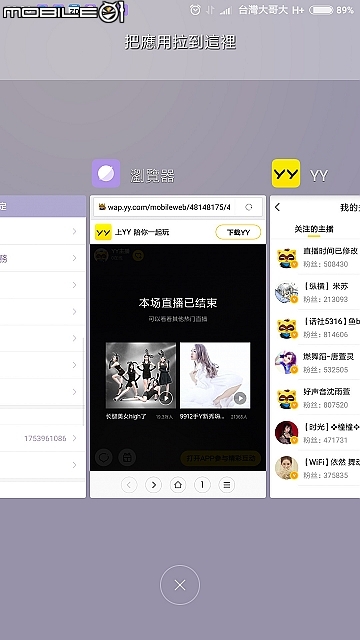Tap fan count 508430
The height and width of the screenshot is (640, 360).
325,264
